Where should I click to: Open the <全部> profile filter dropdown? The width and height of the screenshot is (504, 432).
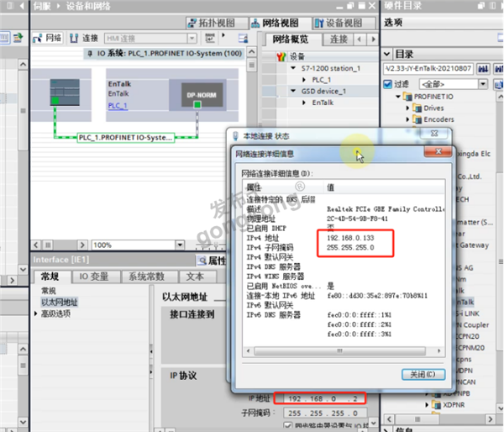tap(483, 84)
